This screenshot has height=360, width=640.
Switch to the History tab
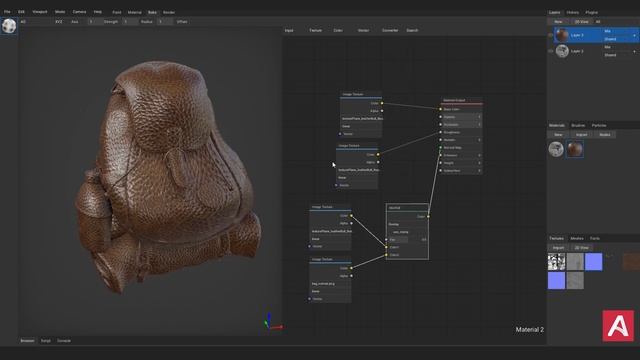pyautogui.click(x=573, y=13)
